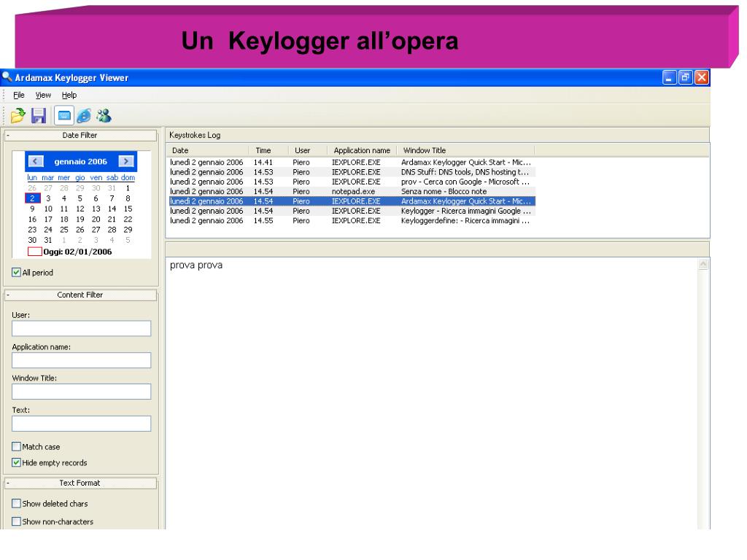Click scrollbar up arrow in text pane

703,264
